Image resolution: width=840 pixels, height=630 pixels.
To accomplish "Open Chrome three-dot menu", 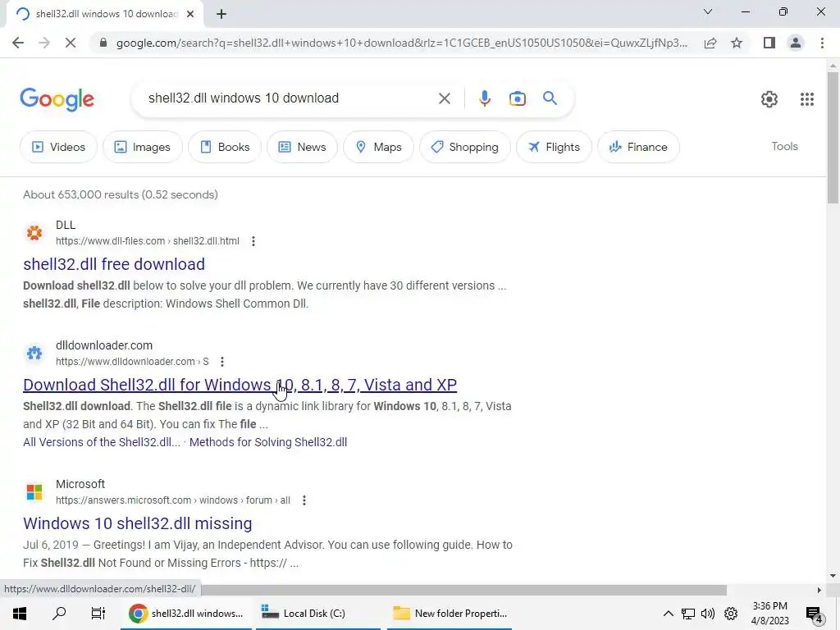I will 822,43.
